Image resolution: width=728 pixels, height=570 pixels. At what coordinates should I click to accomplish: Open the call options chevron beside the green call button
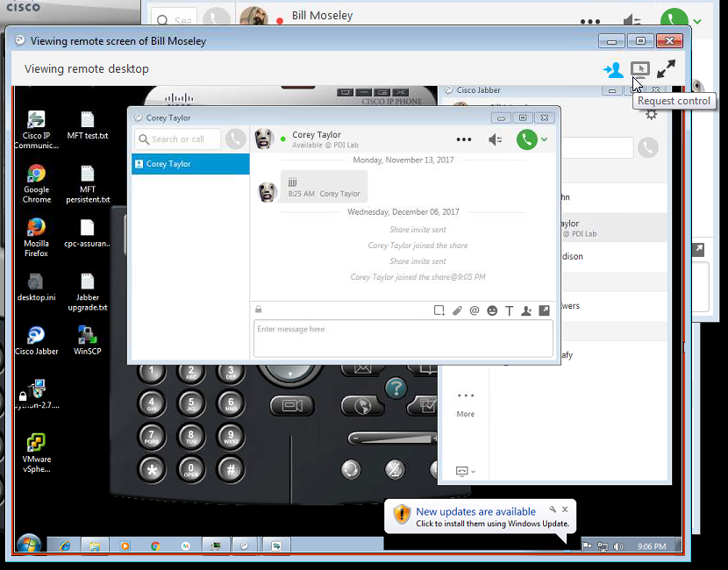[544, 139]
